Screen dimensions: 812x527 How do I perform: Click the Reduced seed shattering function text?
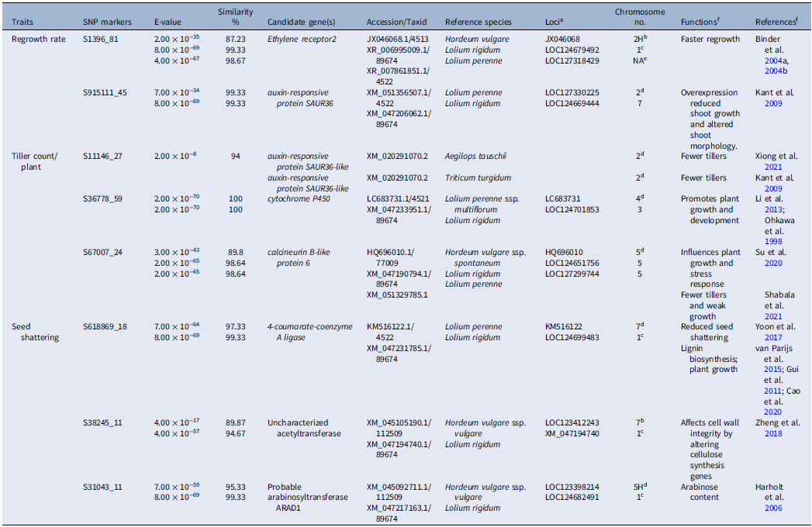[x=707, y=332]
